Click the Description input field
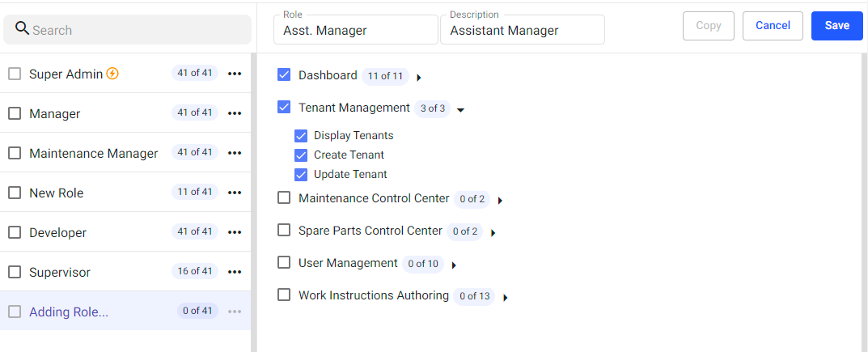Viewport: 868px width, 352px height. pyautogui.click(x=523, y=31)
